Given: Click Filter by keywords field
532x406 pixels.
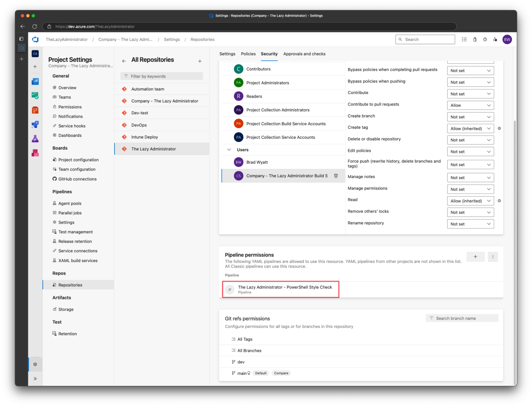Looking at the screenshot, I should click(162, 76).
